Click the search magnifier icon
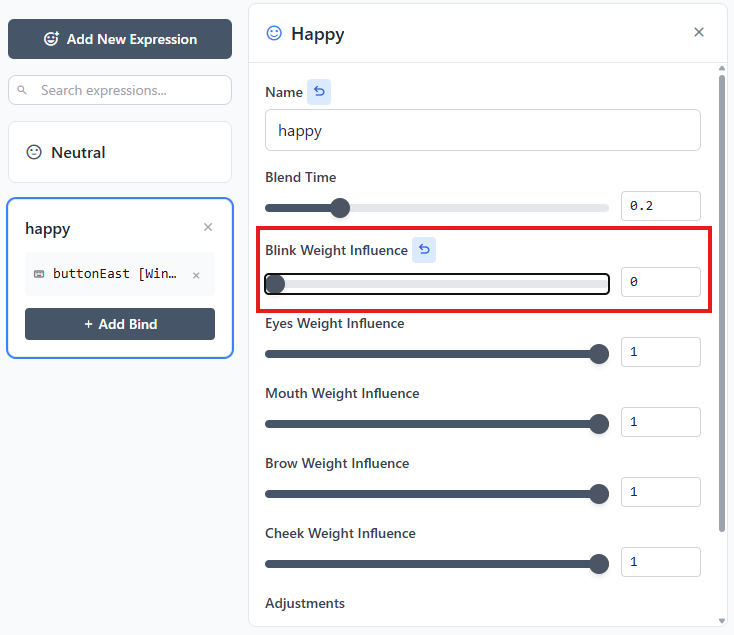 [x=23, y=90]
